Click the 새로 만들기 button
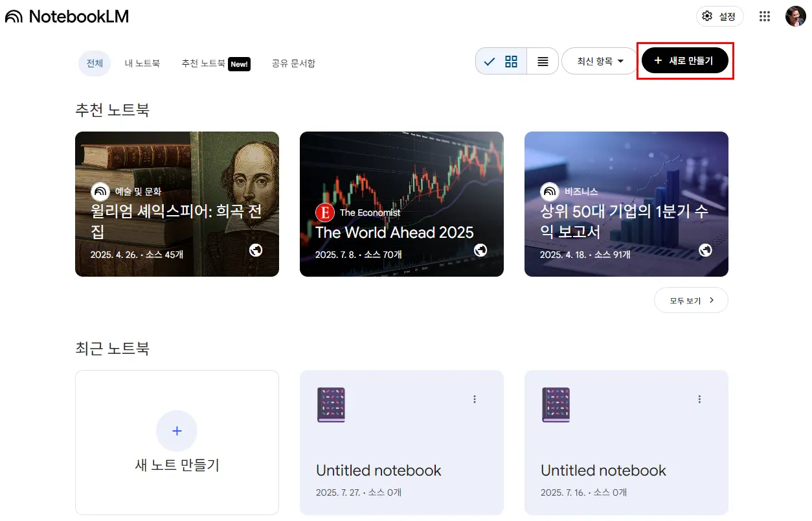Screen dimensions: 812x521 pos(684,60)
